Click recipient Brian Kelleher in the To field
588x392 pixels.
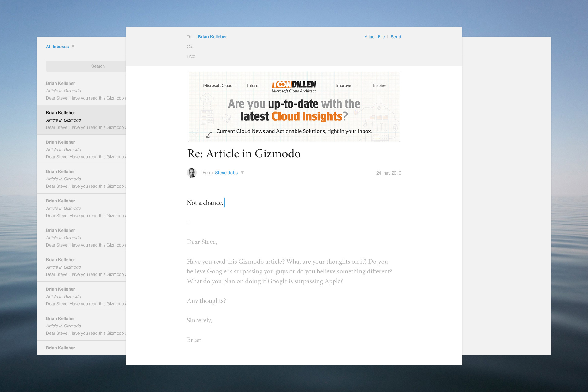(212, 37)
